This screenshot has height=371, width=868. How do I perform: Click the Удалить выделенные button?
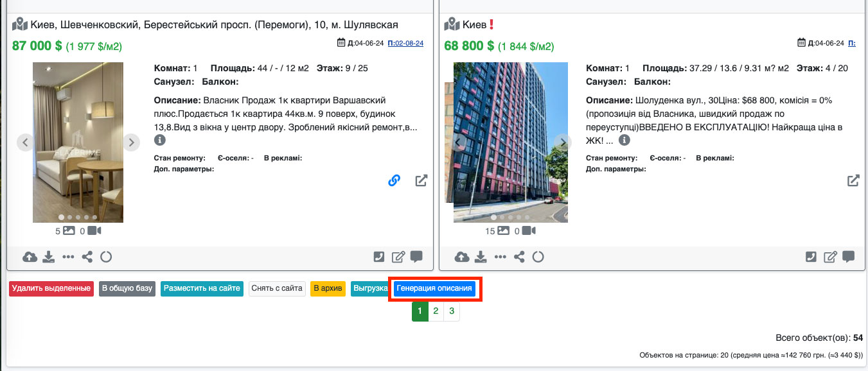tap(51, 289)
